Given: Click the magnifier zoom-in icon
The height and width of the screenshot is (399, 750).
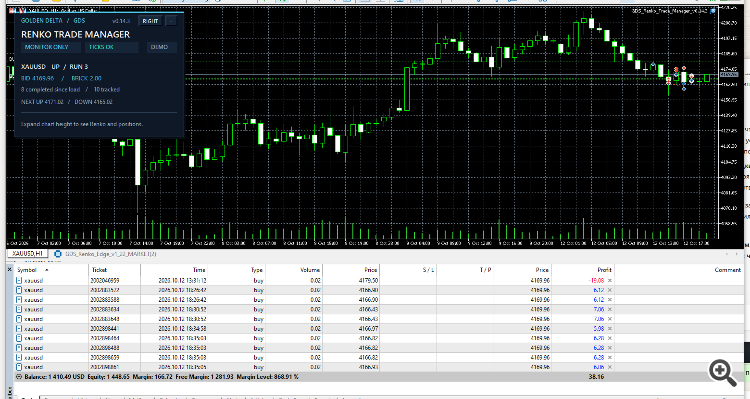Looking at the screenshot, I should click(x=723, y=373).
